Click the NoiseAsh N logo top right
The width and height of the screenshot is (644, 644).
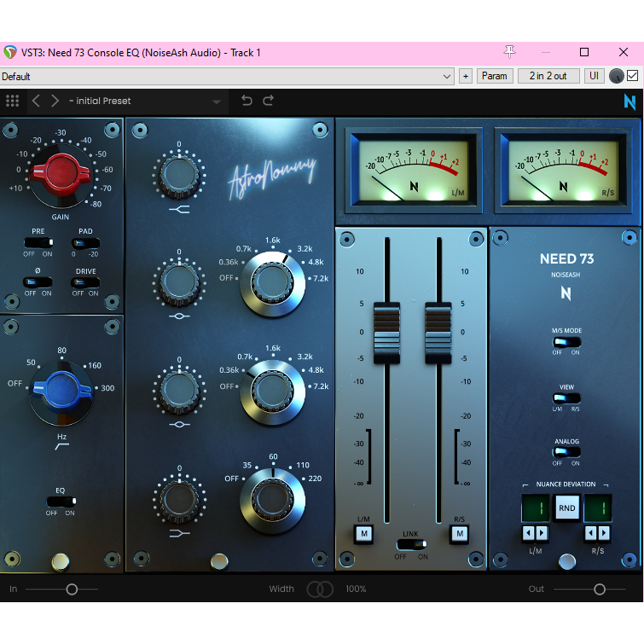click(629, 102)
